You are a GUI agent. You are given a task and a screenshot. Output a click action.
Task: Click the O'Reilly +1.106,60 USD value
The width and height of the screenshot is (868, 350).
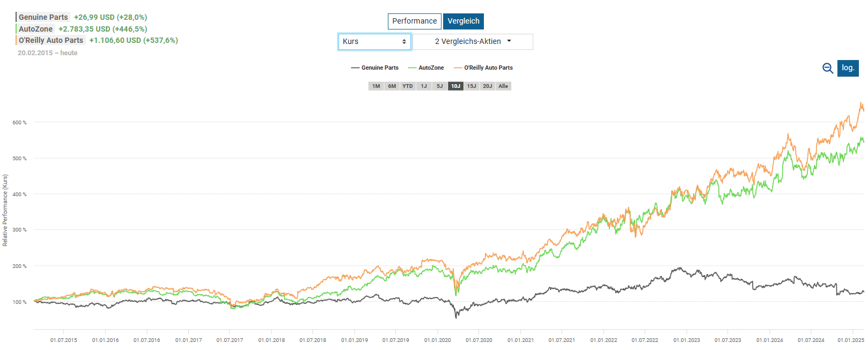pyautogui.click(x=134, y=40)
